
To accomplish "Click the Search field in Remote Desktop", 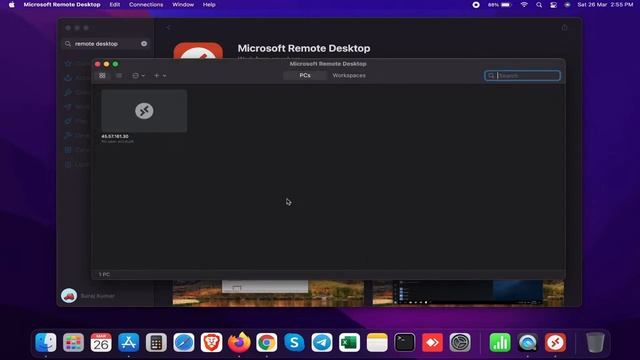I will pyautogui.click(x=522, y=76).
